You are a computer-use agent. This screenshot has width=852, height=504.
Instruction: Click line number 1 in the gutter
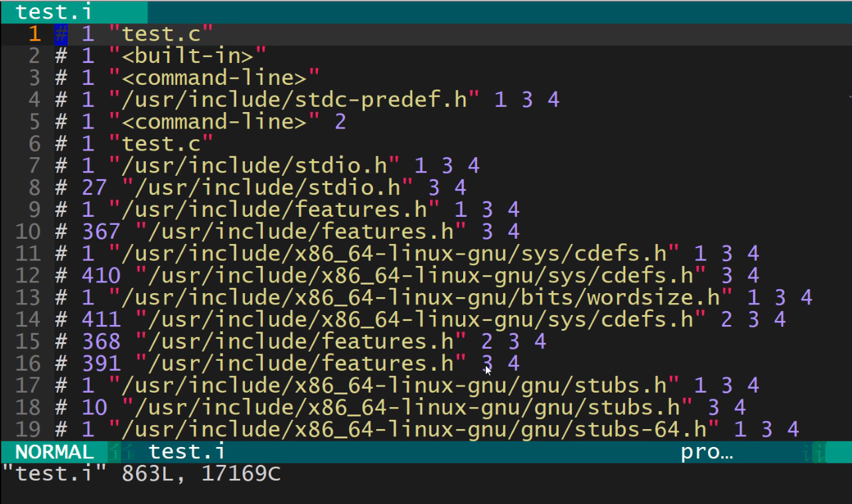(35, 34)
